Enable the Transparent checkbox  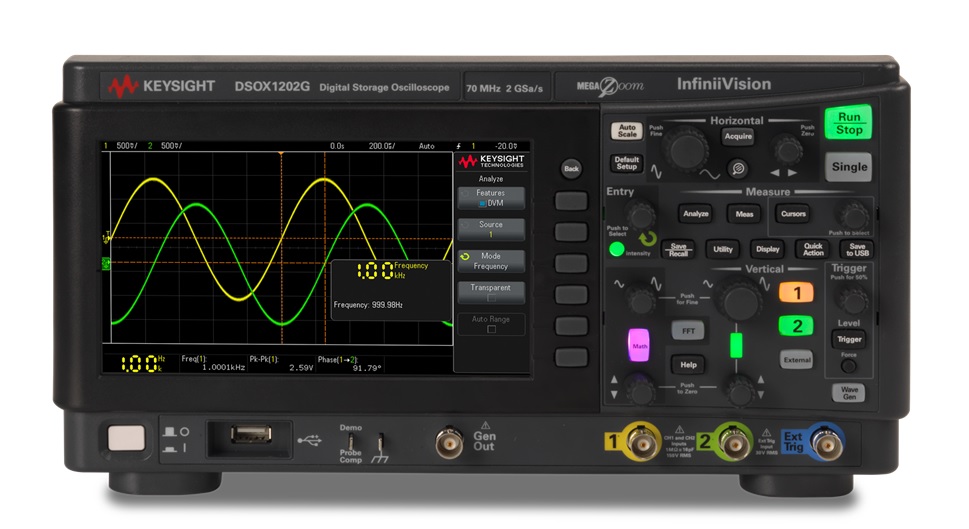click(x=490, y=297)
